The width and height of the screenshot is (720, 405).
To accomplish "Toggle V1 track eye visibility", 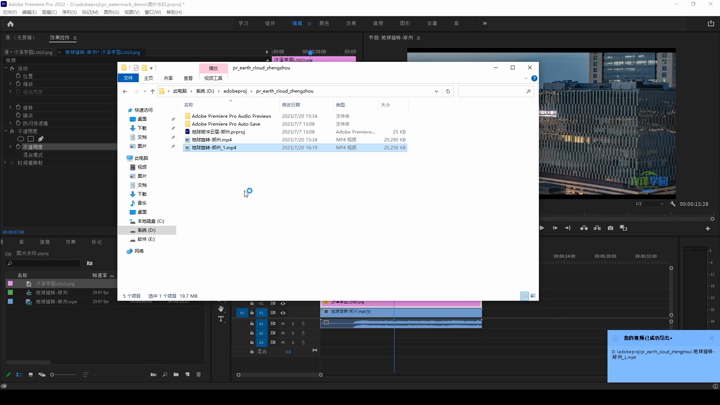I will [x=283, y=312].
